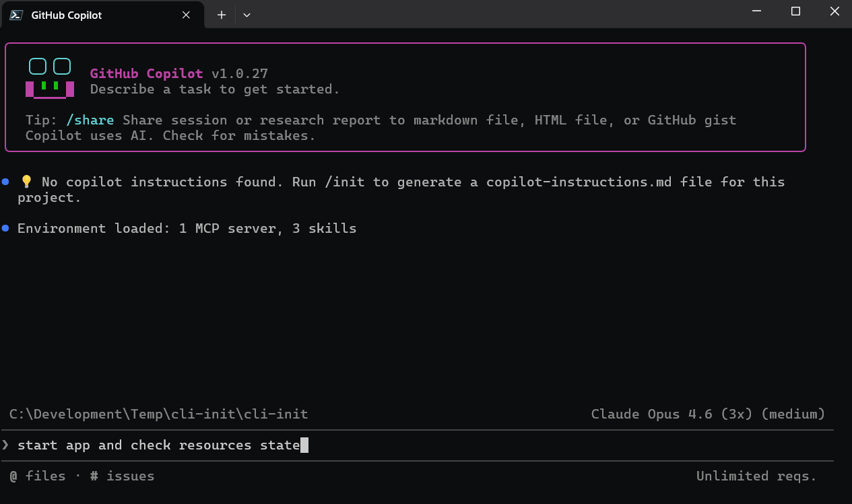Click the new tab plus icon

pyautogui.click(x=221, y=14)
